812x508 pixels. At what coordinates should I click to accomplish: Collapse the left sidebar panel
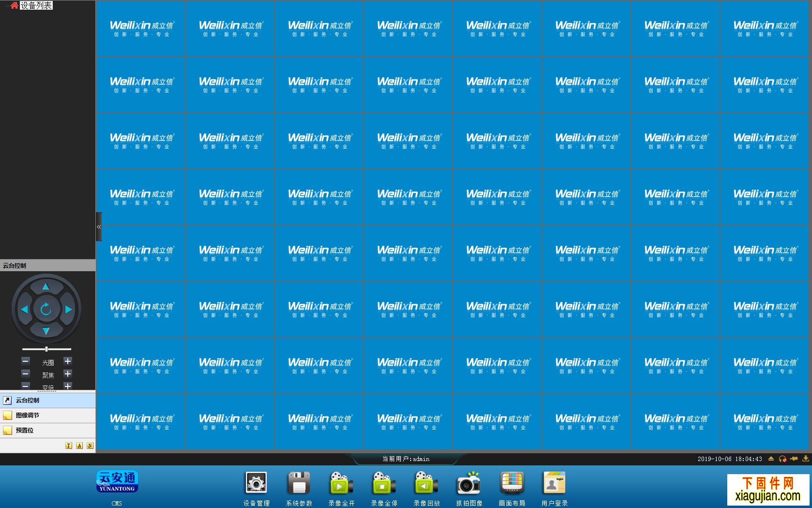click(99, 227)
